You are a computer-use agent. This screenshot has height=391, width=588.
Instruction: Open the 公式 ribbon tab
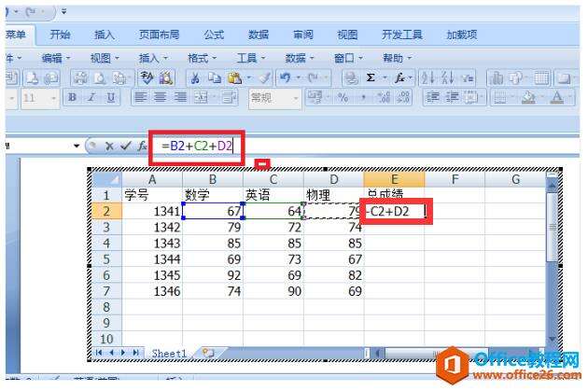click(x=214, y=35)
